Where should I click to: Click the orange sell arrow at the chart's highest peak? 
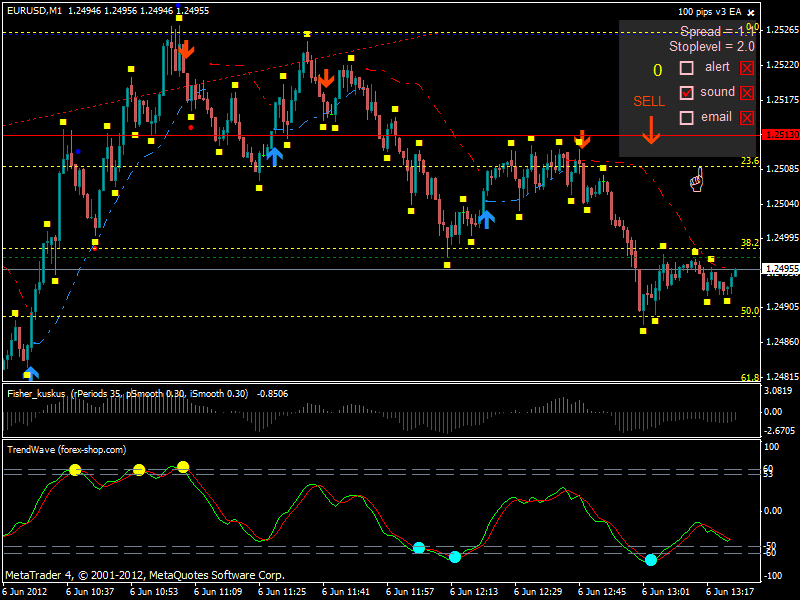coord(186,49)
